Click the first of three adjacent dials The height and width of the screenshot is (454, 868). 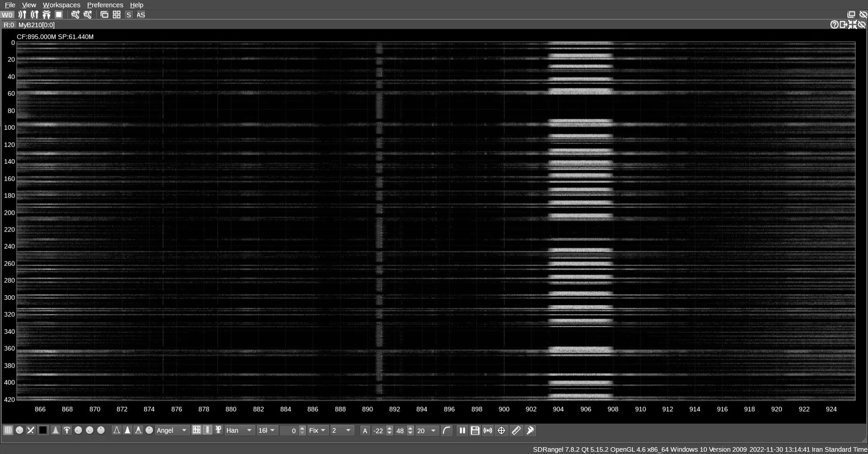78,430
